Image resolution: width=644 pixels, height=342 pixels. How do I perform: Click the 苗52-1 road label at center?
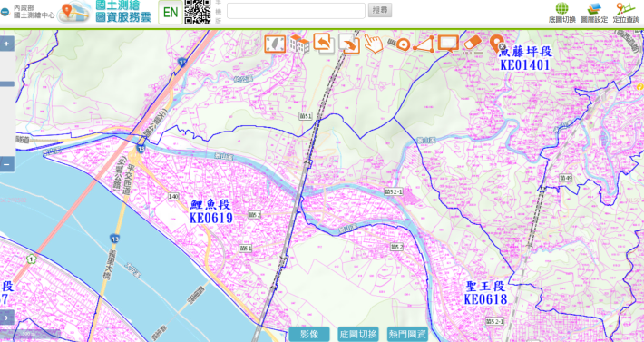(x=394, y=191)
